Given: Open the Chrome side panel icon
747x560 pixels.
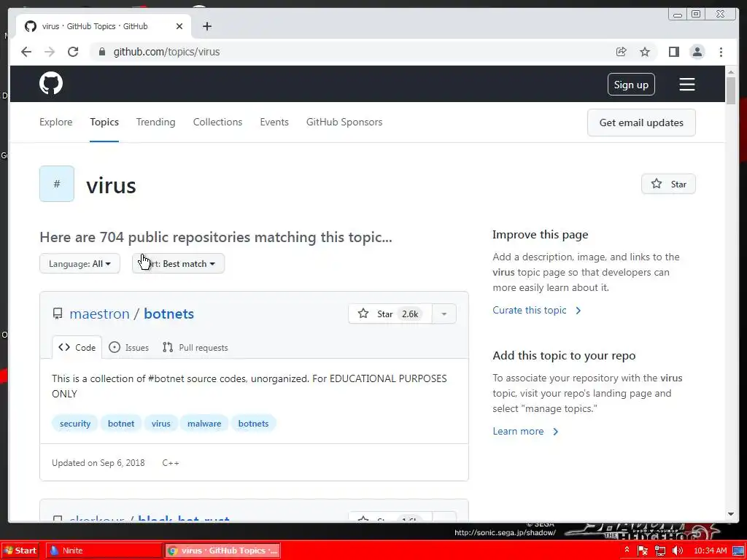Looking at the screenshot, I should tap(673, 52).
